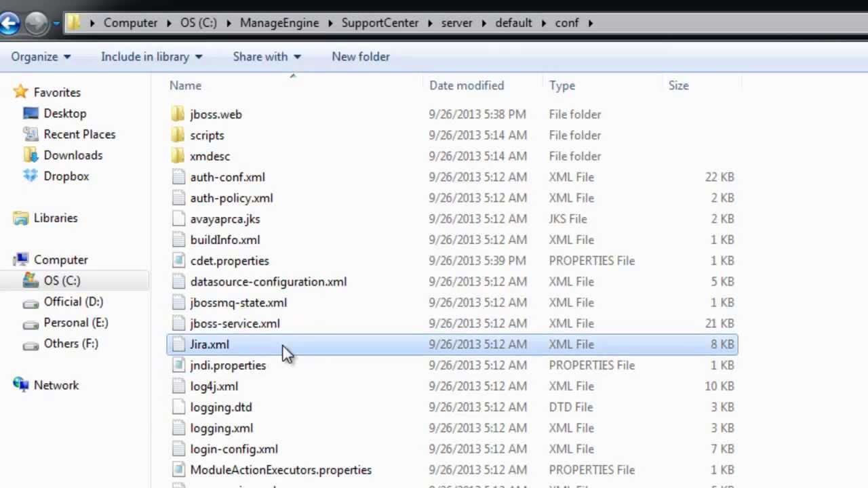Click the logging.xml file icon
The width and height of the screenshot is (868, 488).
pyautogui.click(x=178, y=428)
